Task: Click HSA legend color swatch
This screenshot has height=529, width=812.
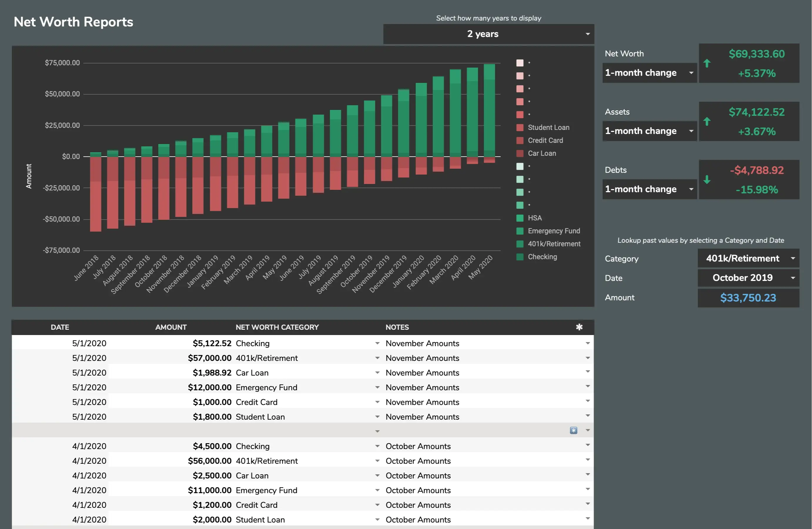Action: point(520,218)
